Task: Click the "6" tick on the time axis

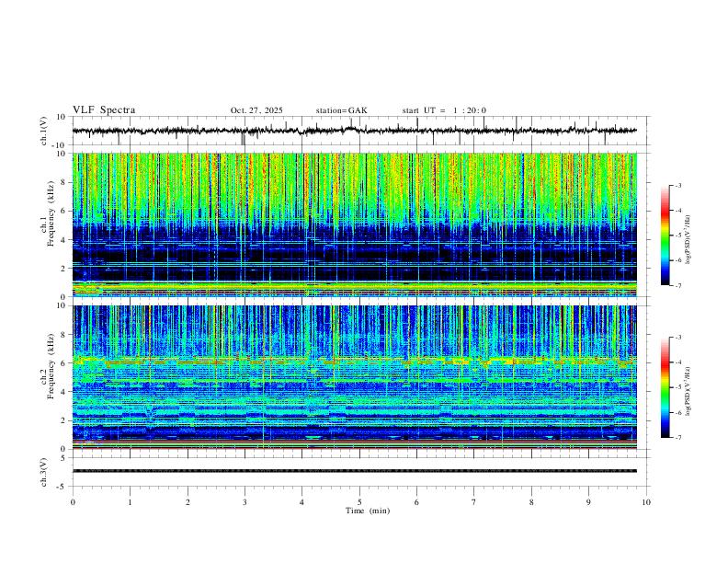Action: point(417,502)
